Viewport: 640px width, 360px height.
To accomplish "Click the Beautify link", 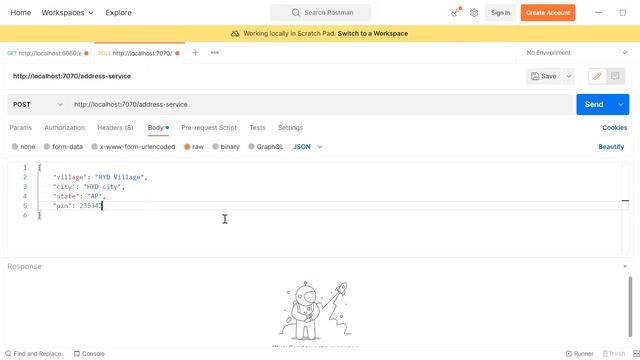I will (611, 147).
